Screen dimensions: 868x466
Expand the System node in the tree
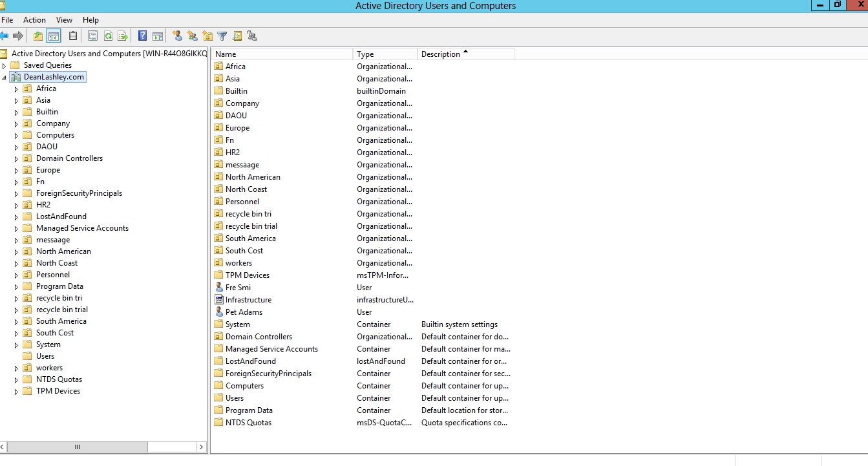tap(17, 344)
